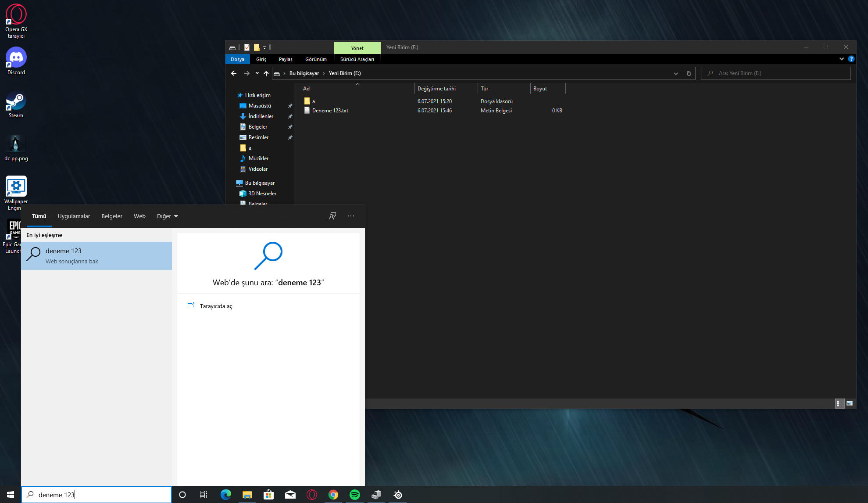Click Tarayıcıda aç link
Image resolution: width=868 pixels, height=503 pixels.
216,306
